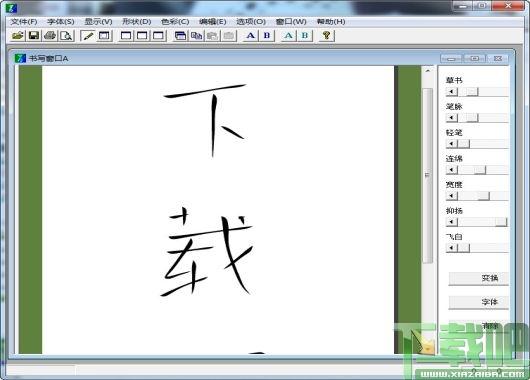
Task: Click the application icon in main title bar
Action: tap(11, 8)
